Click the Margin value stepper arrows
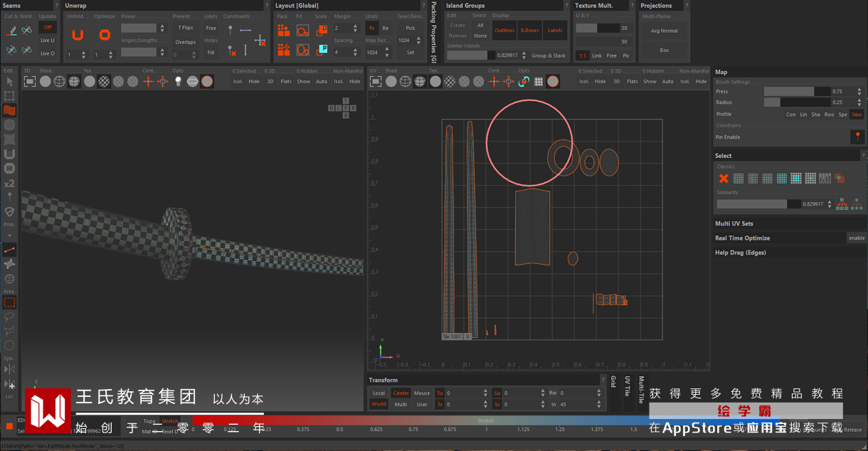This screenshot has height=451, width=868. pos(356,28)
